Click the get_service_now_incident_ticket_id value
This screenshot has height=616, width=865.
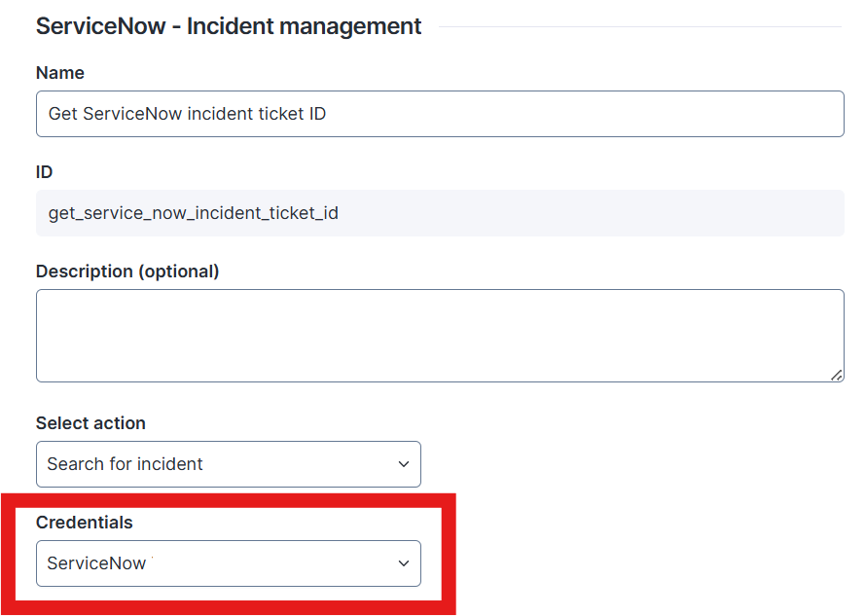193,212
